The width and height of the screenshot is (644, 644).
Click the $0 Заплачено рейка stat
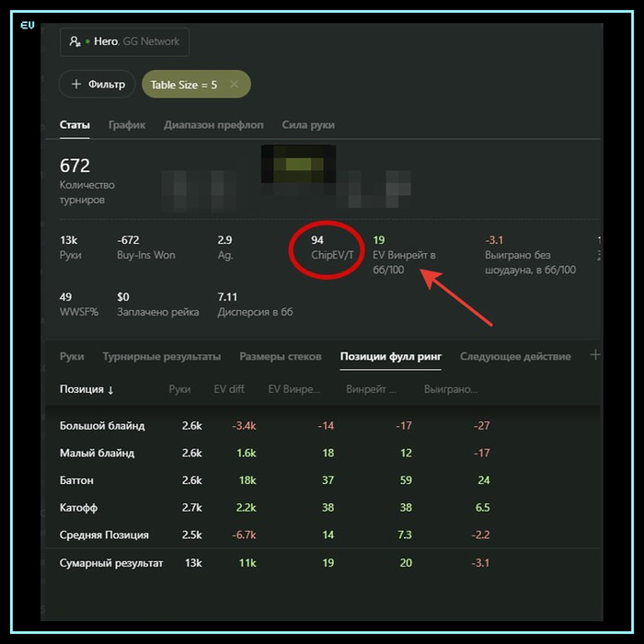click(157, 305)
